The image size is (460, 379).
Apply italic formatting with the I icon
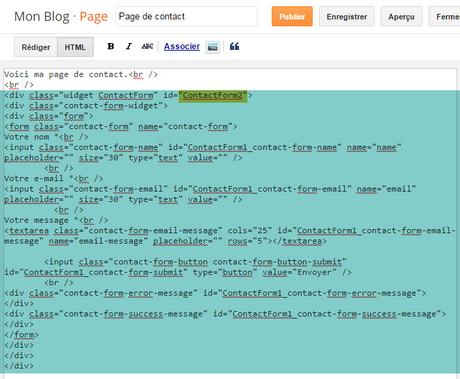[129, 46]
